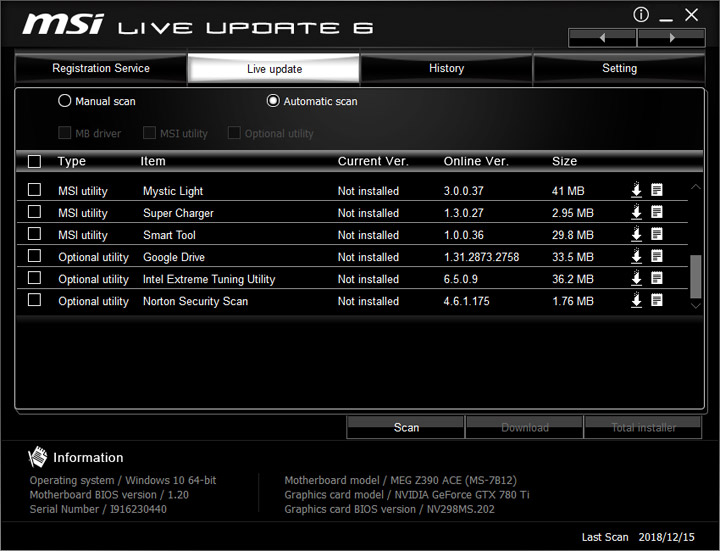Select the Mystic Light item name

click(x=173, y=191)
